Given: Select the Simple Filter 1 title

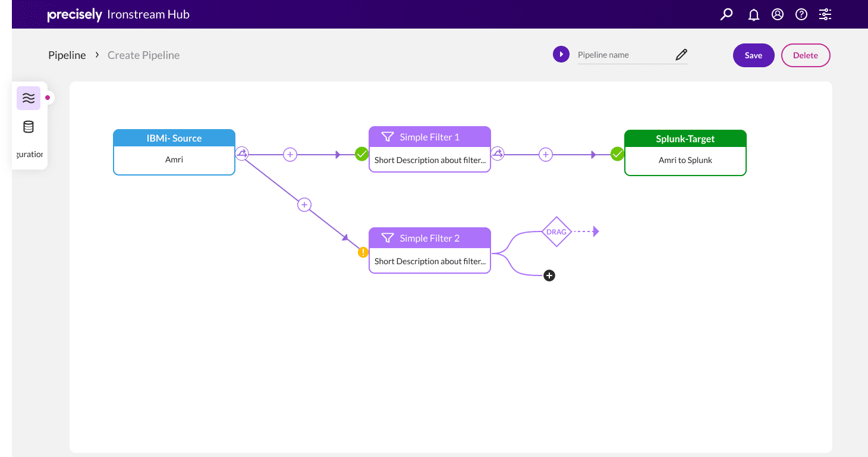Looking at the screenshot, I should coord(429,137).
